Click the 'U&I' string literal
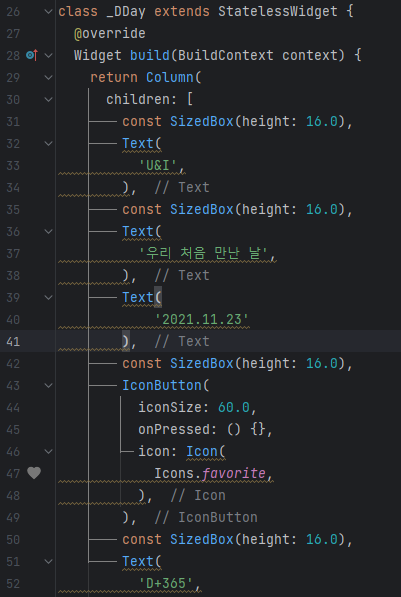 point(158,166)
